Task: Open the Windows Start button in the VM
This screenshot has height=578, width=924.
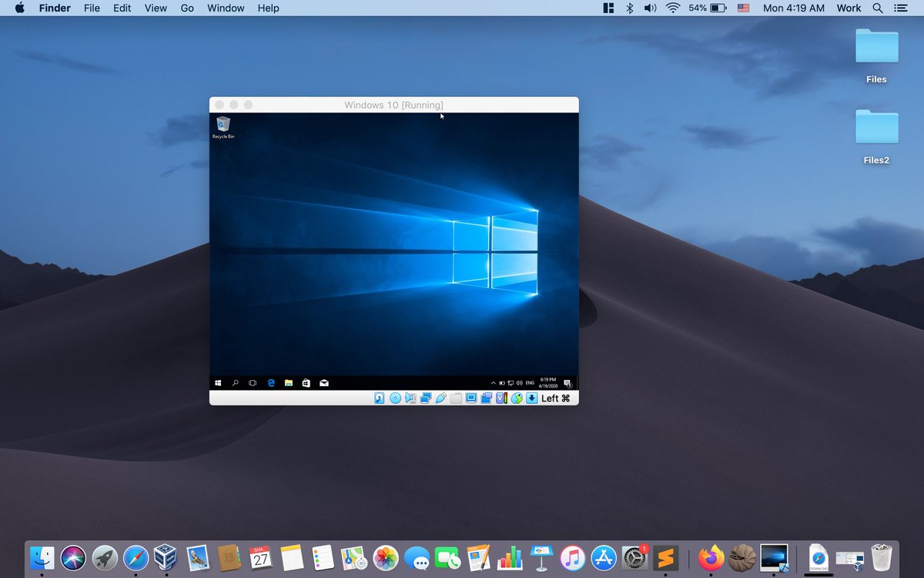Action: point(218,383)
